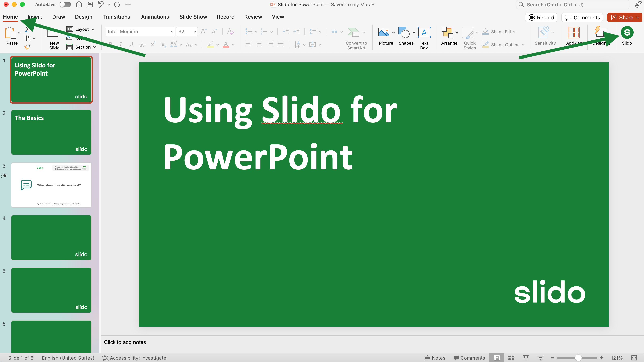The width and height of the screenshot is (644, 362).
Task: Insert a Picture from the ribbon
Action: pos(384,33)
